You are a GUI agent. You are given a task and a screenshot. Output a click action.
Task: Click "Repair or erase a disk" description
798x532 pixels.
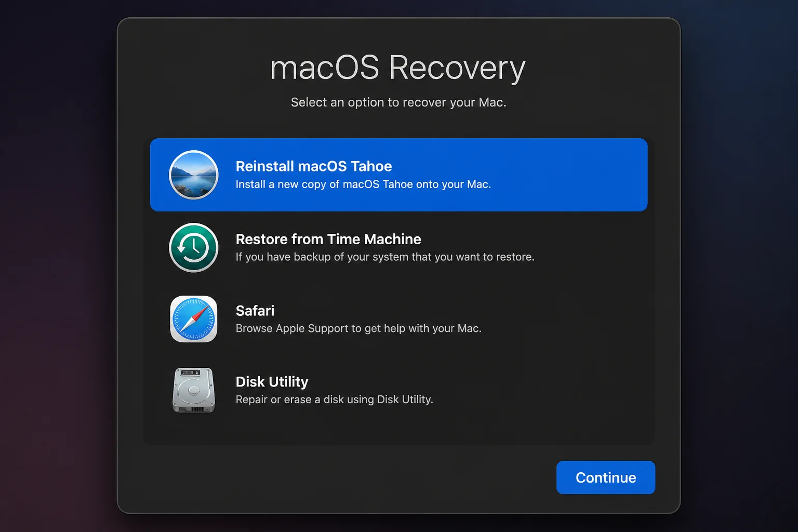click(334, 400)
